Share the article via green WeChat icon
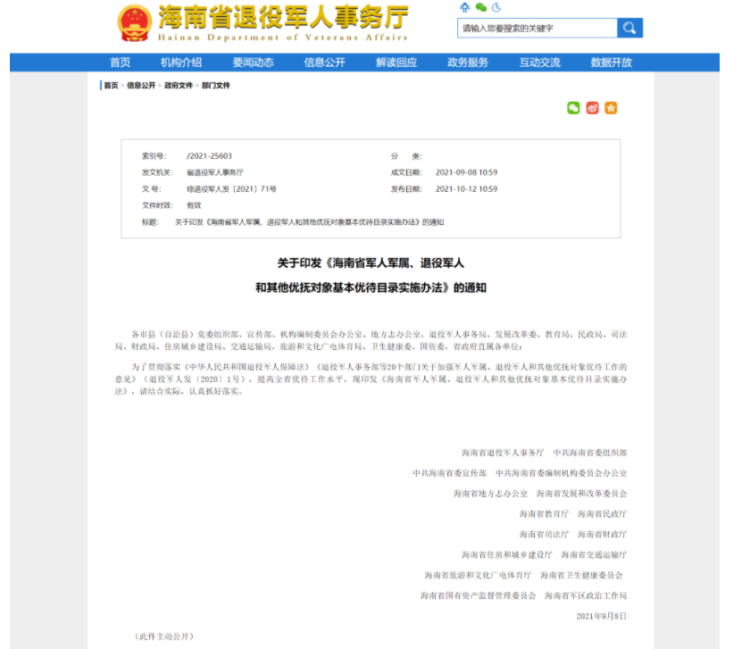750x649 pixels. point(573,108)
